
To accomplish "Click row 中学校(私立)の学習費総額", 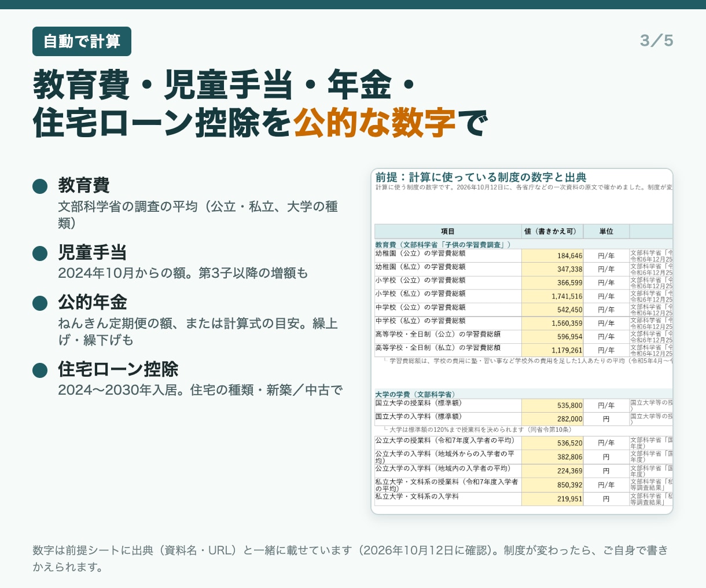I will tap(524, 324).
